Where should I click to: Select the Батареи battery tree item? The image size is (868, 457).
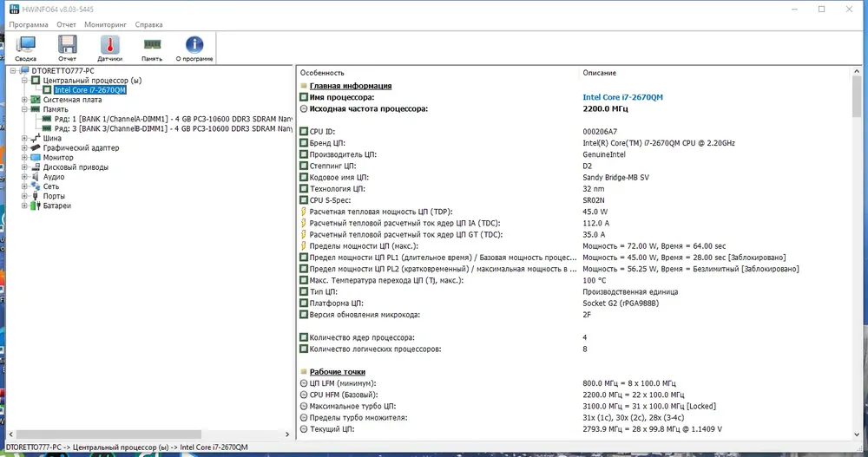pos(57,206)
